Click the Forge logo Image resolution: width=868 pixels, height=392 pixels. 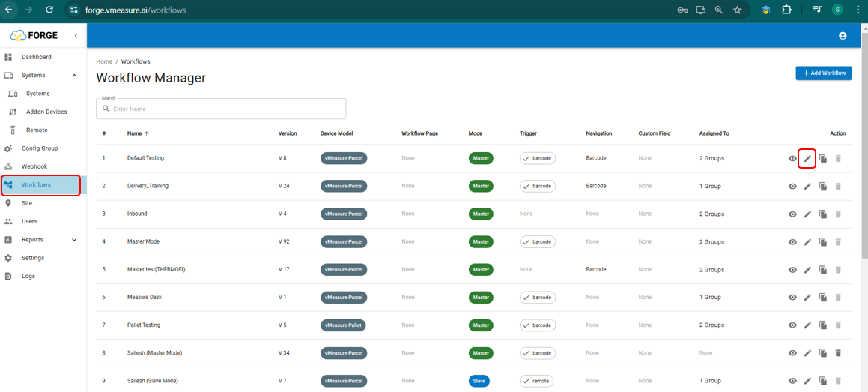pyautogui.click(x=34, y=36)
